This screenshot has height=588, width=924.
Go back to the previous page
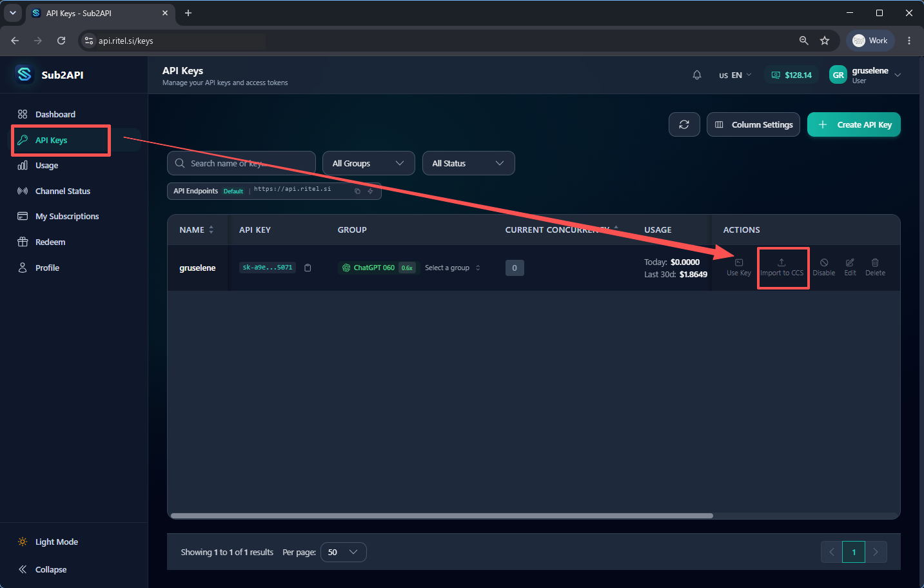[15, 41]
